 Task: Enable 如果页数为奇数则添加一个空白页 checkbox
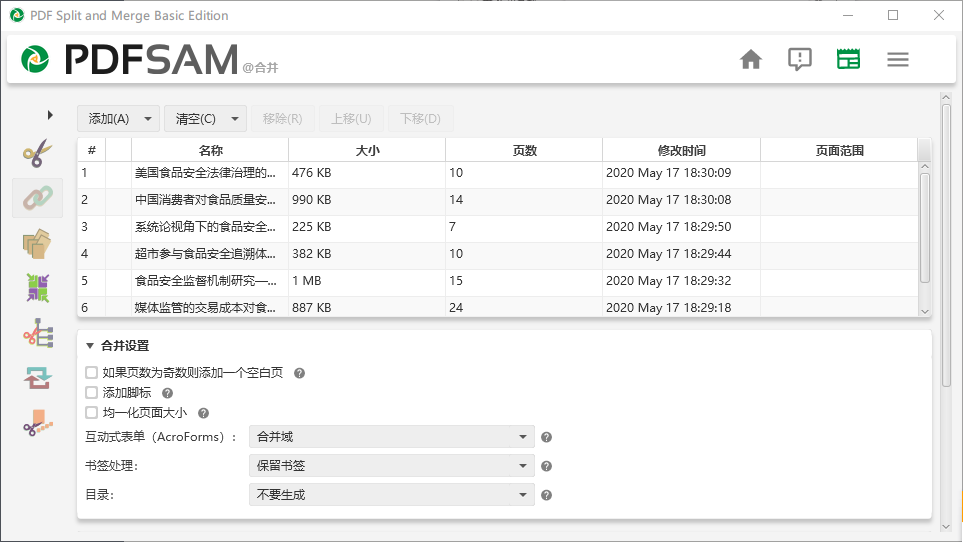pyautogui.click(x=92, y=373)
